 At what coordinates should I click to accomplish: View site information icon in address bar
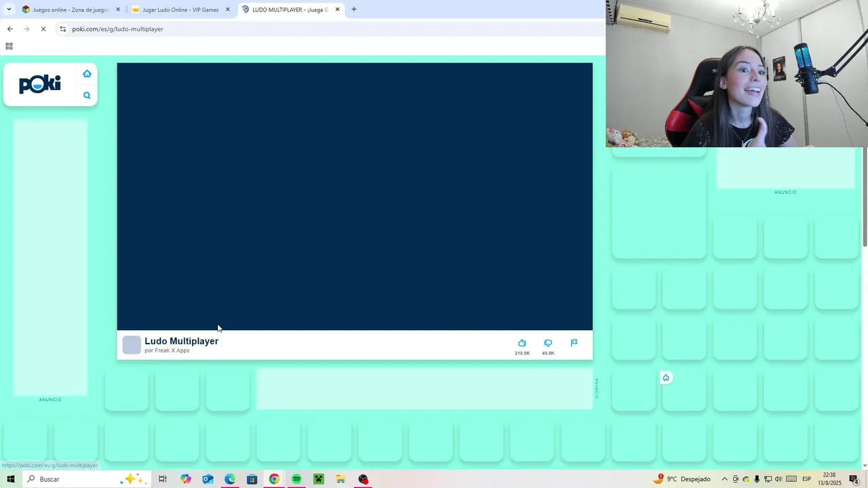coord(62,29)
